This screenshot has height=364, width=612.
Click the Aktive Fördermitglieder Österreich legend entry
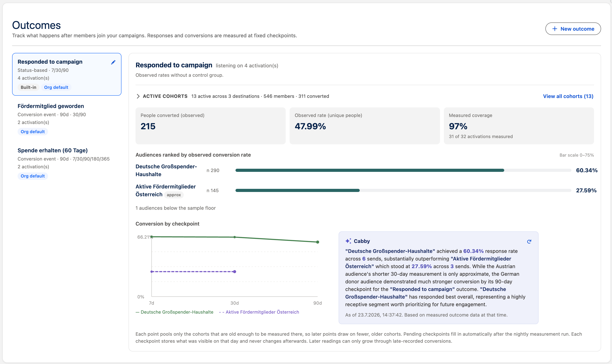[x=259, y=312]
